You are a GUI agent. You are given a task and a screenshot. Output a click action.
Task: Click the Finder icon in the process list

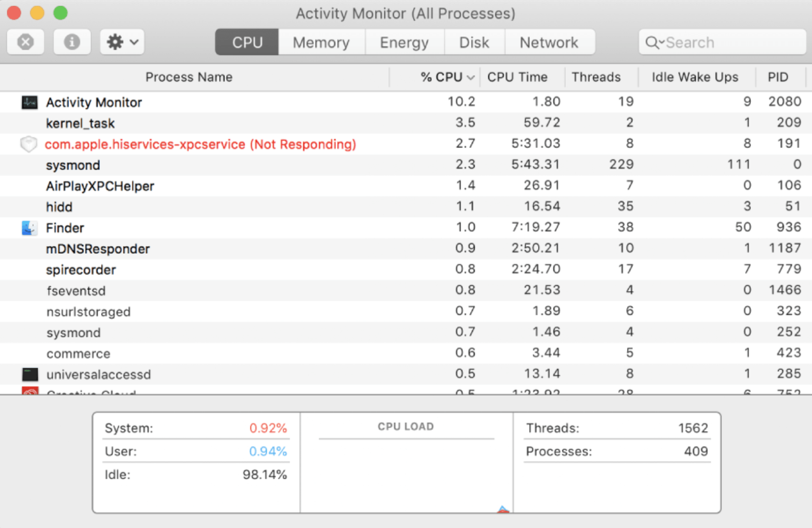click(x=29, y=227)
